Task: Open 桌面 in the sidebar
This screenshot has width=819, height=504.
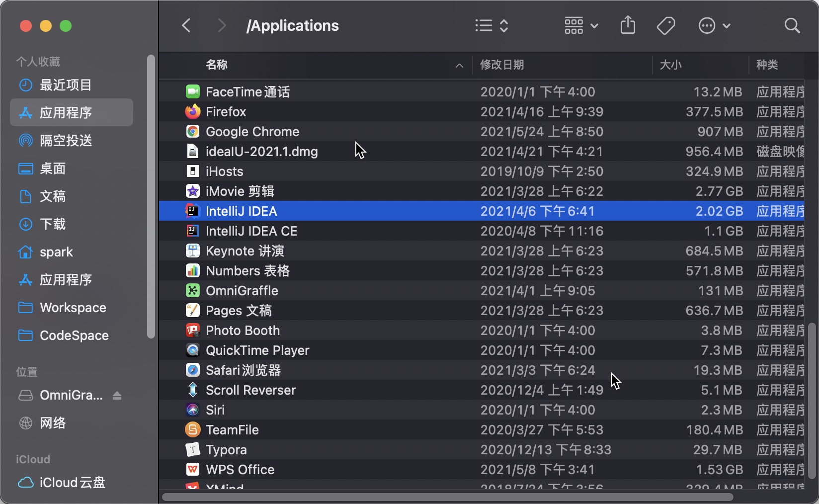Action: 72,168
